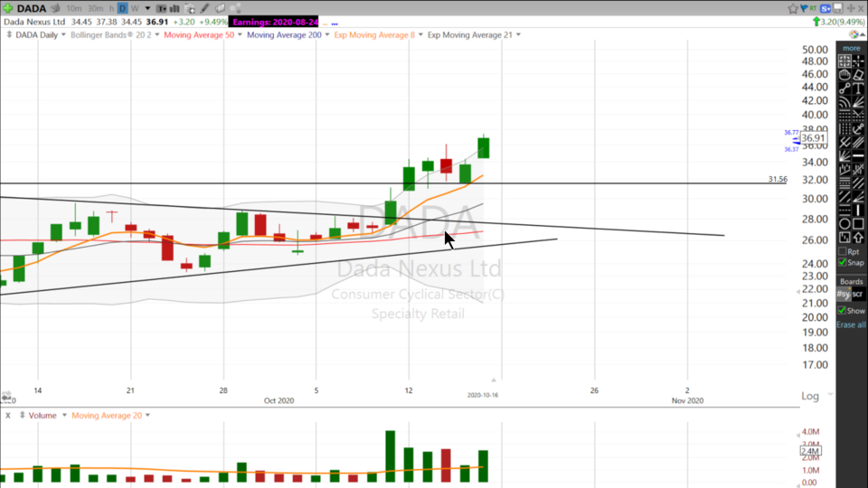
Task: Select the 10m timeframe button
Action: point(73,8)
